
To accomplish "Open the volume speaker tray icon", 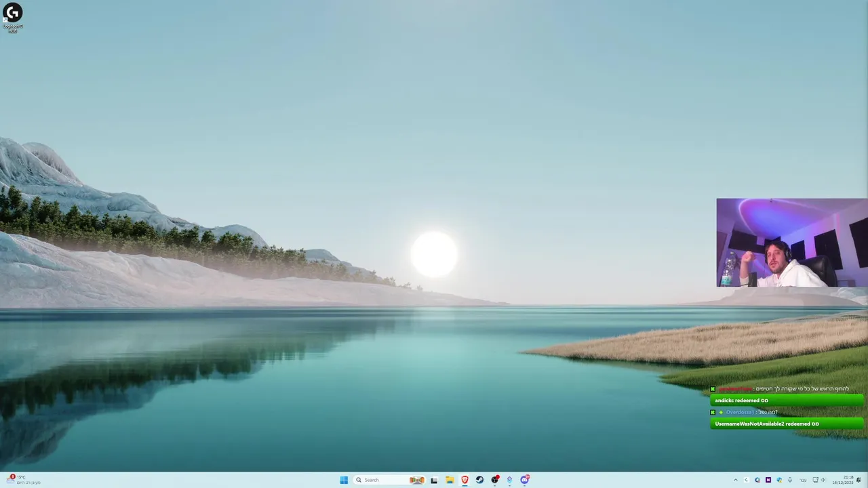I will click(x=823, y=480).
